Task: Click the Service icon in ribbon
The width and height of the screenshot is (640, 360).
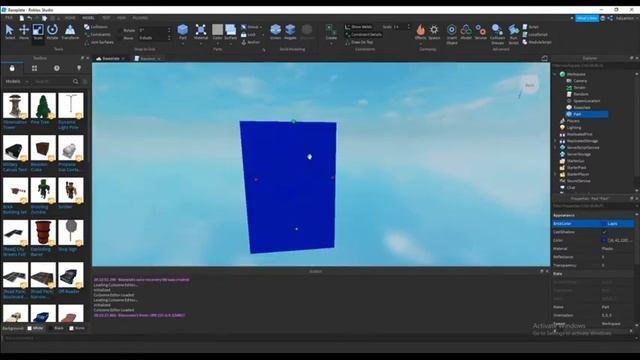Action: 481,31
